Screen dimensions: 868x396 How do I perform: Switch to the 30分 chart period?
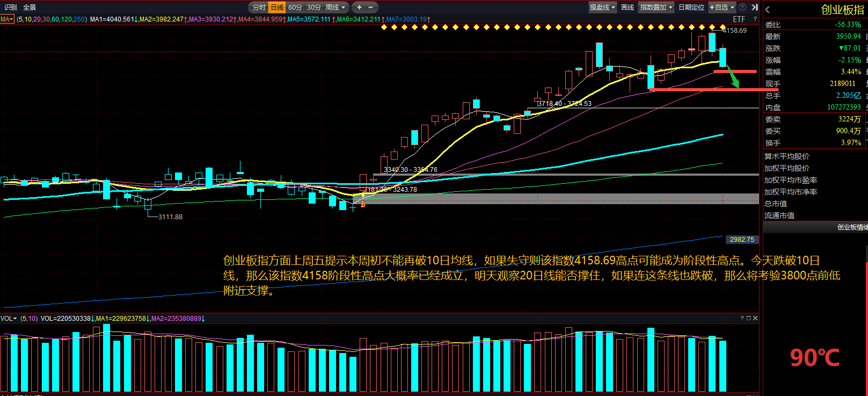[314, 8]
